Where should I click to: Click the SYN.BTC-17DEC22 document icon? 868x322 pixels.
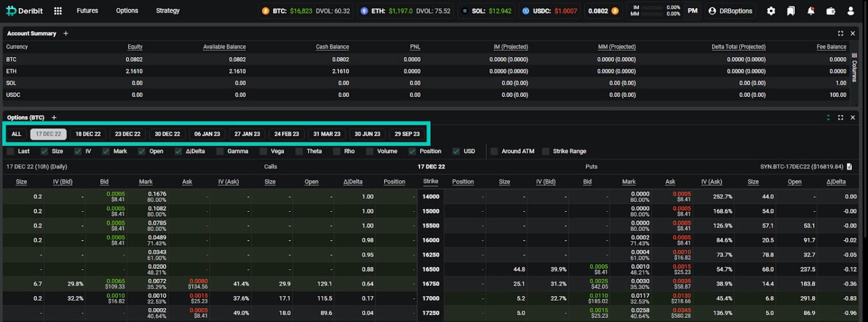[849, 167]
